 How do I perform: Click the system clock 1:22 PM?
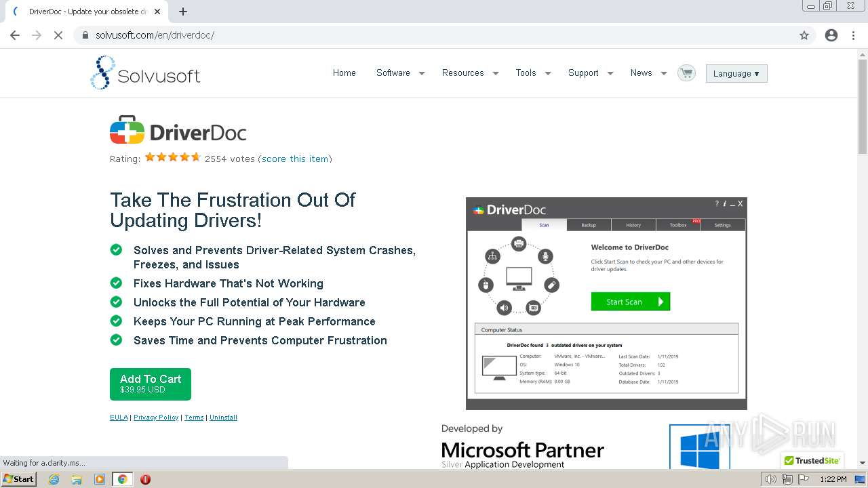833,479
